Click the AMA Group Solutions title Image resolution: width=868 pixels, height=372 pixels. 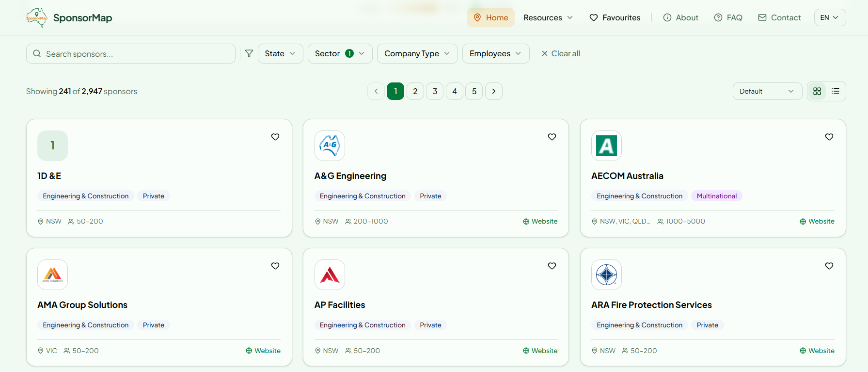pos(82,305)
